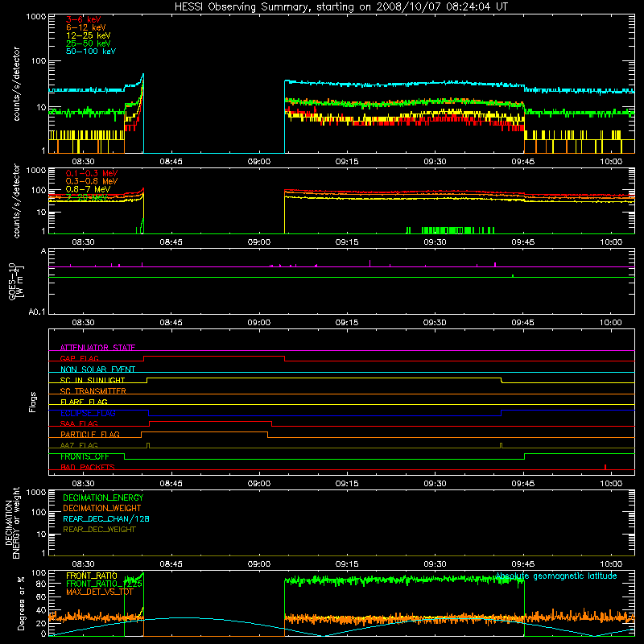Click the 25-50 keV legend entry

pyautogui.click(x=88, y=43)
